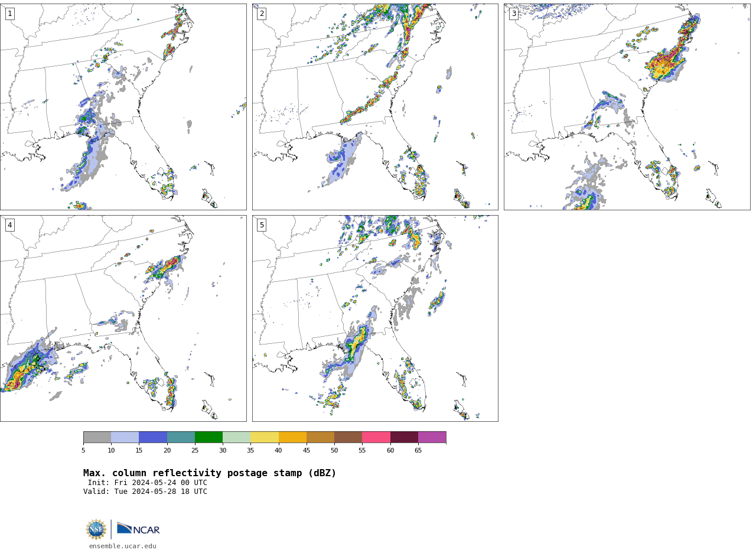
Task: Click the panel number label 2
Action: pyautogui.click(x=262, y=14)
